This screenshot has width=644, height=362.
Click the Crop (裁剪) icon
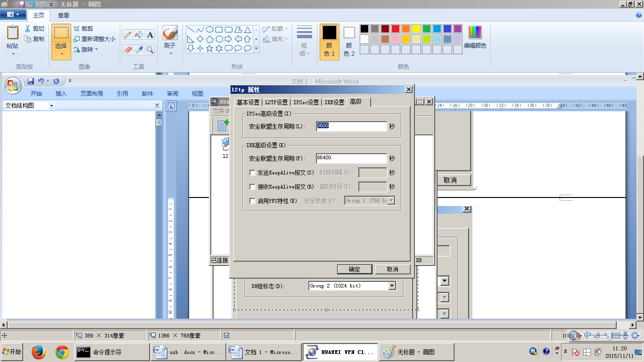point(77,29)
